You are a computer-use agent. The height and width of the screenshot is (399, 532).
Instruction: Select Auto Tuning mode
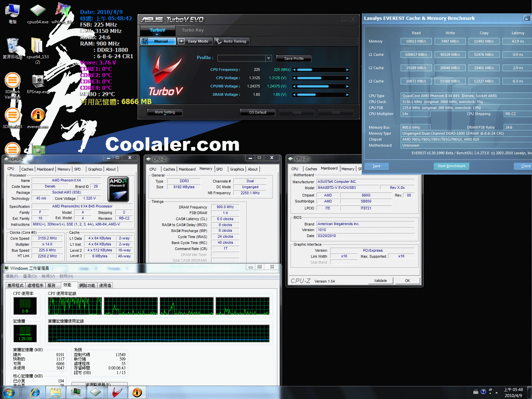[x=232, y=41]
